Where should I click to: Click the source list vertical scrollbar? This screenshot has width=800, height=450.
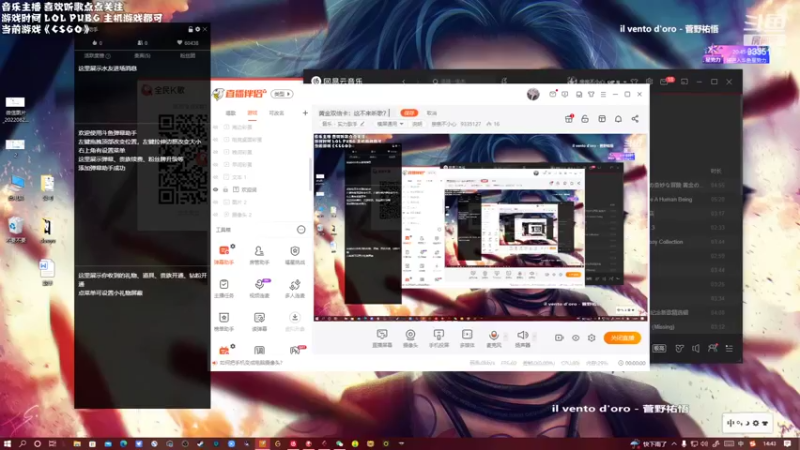pos(310,173)
